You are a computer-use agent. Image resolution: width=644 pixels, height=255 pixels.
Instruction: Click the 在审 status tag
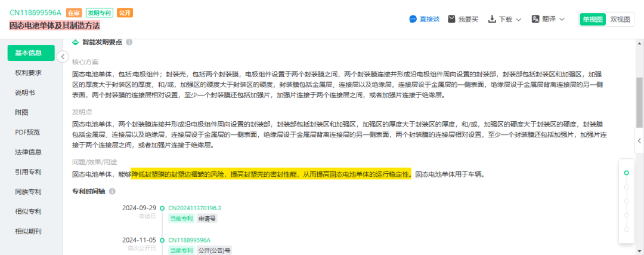point(73,13)
